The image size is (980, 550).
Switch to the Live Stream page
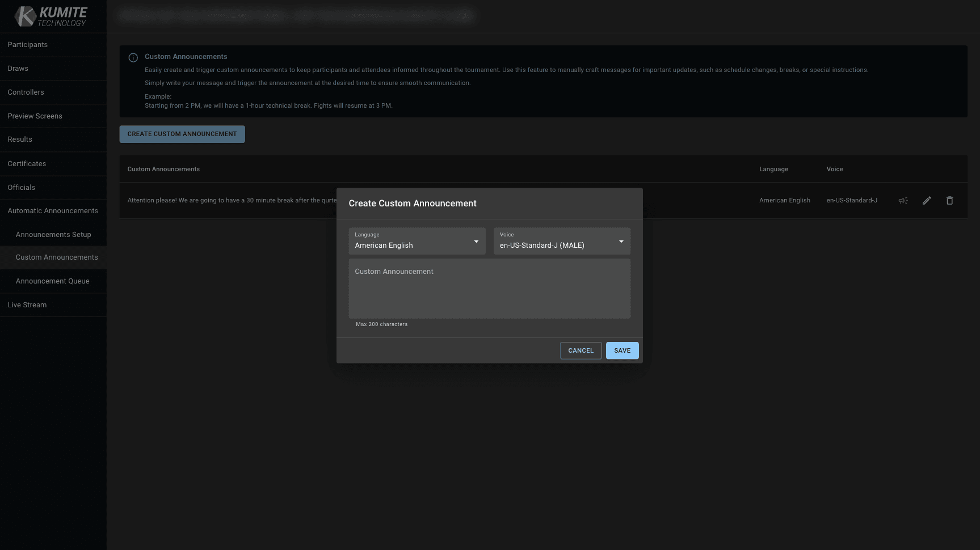pyautogui.click(x=27, y=304)
